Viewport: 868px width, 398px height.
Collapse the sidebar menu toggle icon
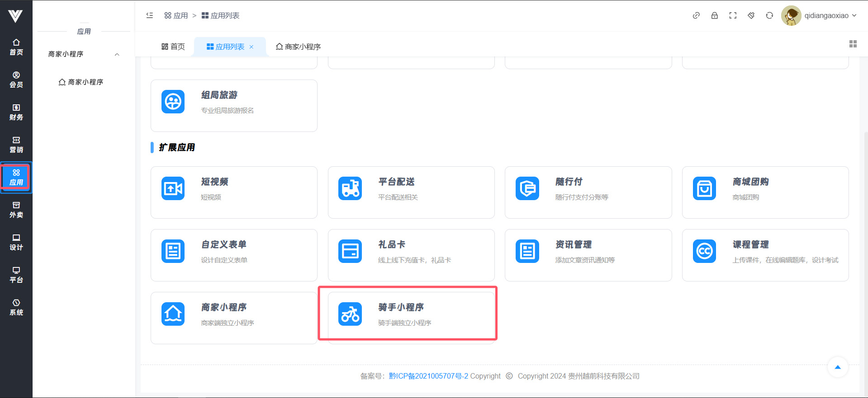click(x=150, y=15)
